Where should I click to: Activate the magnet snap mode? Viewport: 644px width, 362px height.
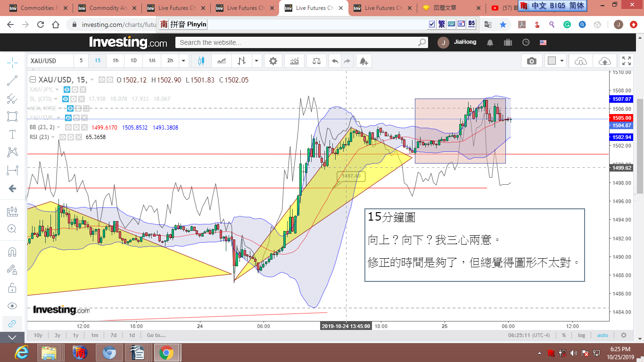pyautogui.click(x=12, y=252)
